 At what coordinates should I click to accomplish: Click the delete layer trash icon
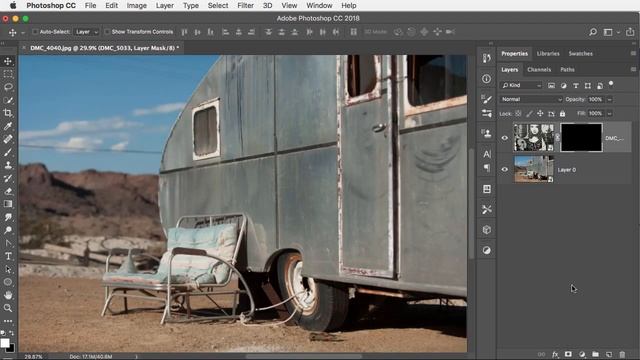point(622,354)
